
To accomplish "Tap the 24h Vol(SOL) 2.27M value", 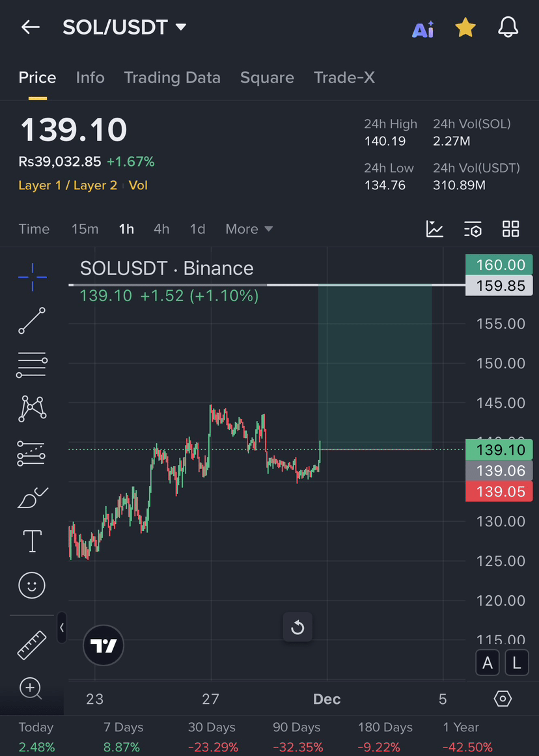I will click(451, 141).
